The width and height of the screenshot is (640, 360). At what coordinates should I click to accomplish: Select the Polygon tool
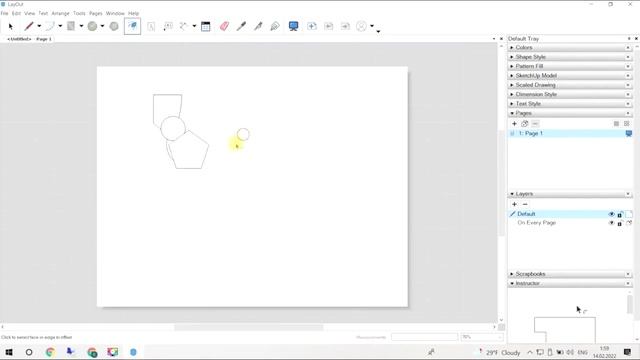[114, 27]
